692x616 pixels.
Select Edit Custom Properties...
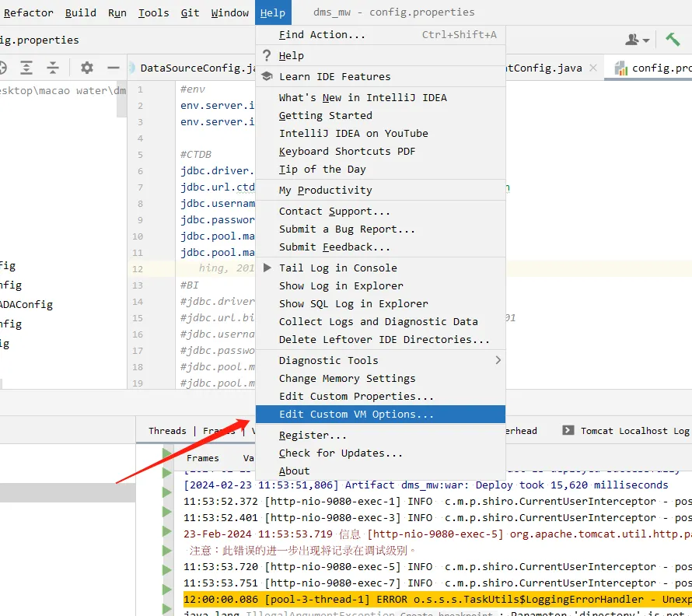tap(380, 396)
